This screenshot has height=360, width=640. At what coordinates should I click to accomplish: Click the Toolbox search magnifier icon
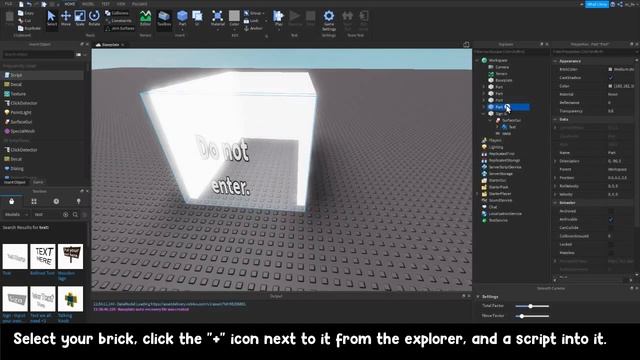(76, 214)
